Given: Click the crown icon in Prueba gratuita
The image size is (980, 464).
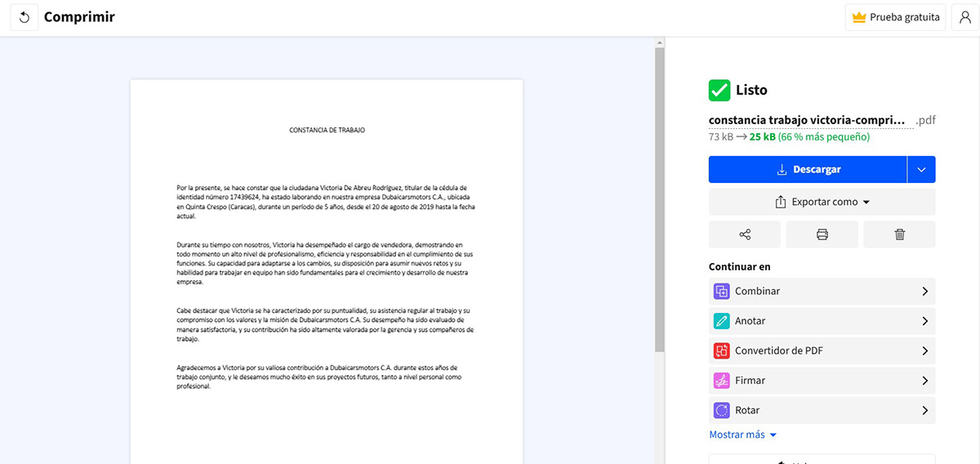Looking at the screenshot, I should 858,17.
